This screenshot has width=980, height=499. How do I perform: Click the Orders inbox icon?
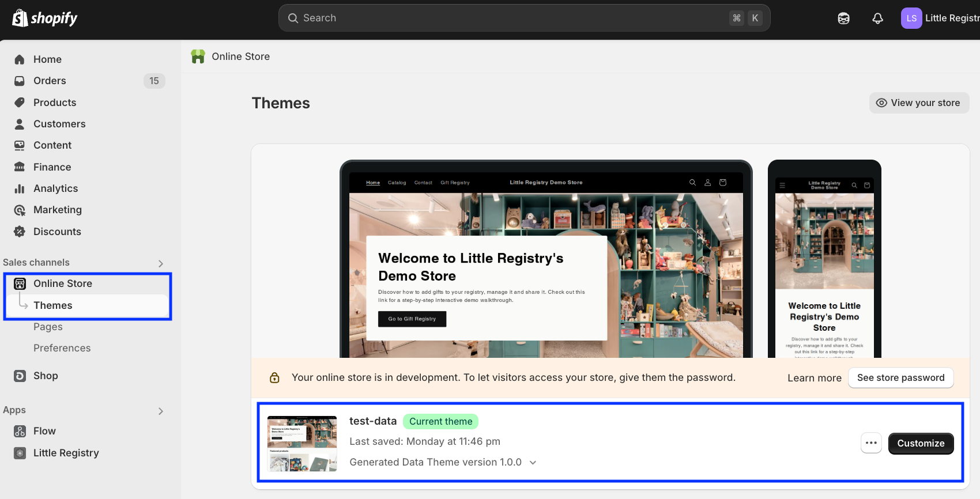pos(20,81)
